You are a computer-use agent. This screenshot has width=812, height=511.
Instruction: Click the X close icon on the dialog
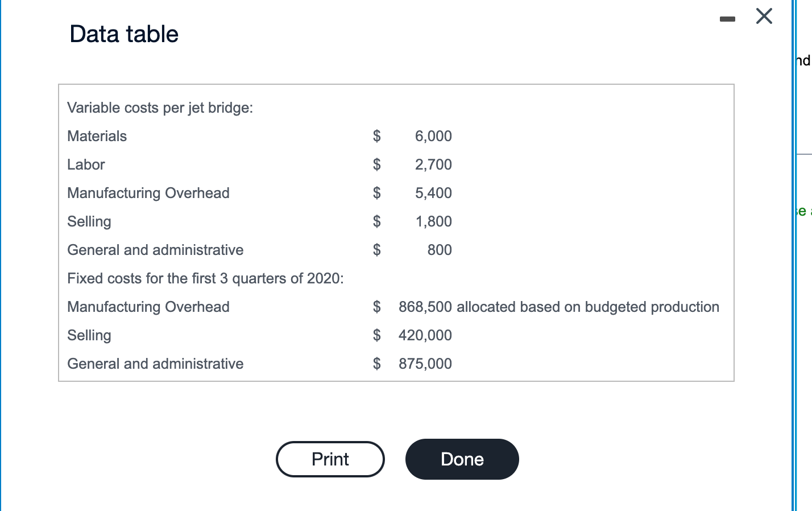(x=764, y=16)
